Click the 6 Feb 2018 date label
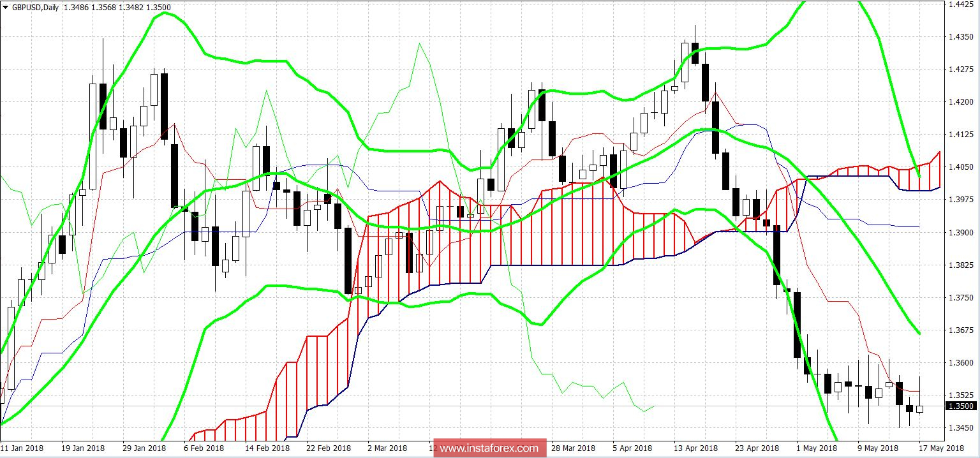Image resolution: width=980 pixels, height=458 pixels. [204, 448]
